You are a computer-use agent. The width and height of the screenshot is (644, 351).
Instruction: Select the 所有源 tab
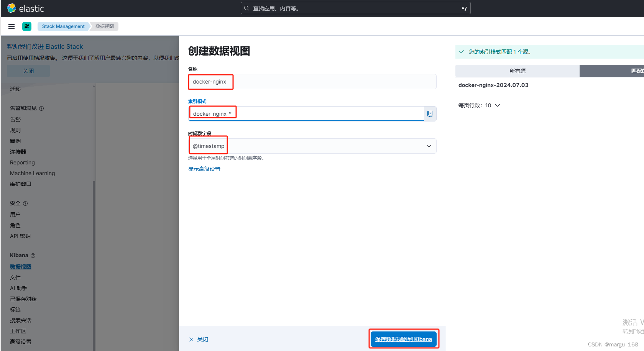(517, 71)
